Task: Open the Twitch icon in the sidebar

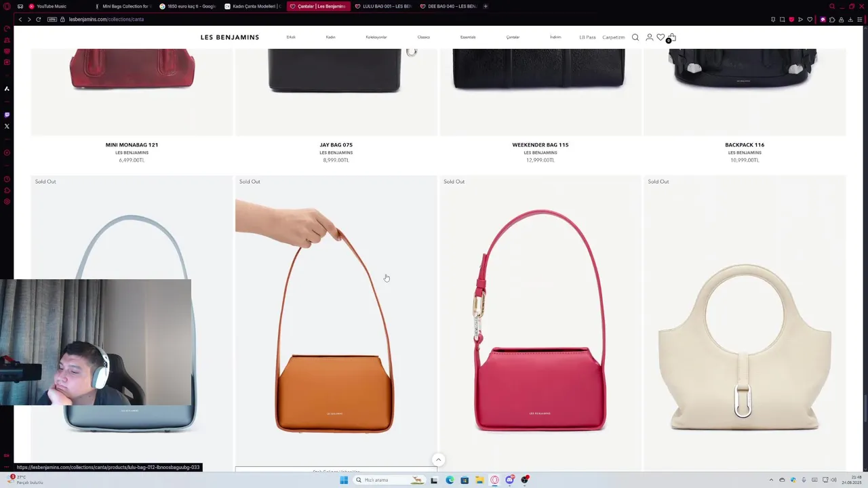Action: [x=7, y=115]
